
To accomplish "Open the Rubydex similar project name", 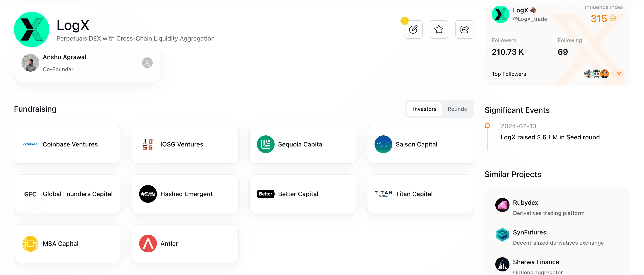I will (x=525, y=203).
